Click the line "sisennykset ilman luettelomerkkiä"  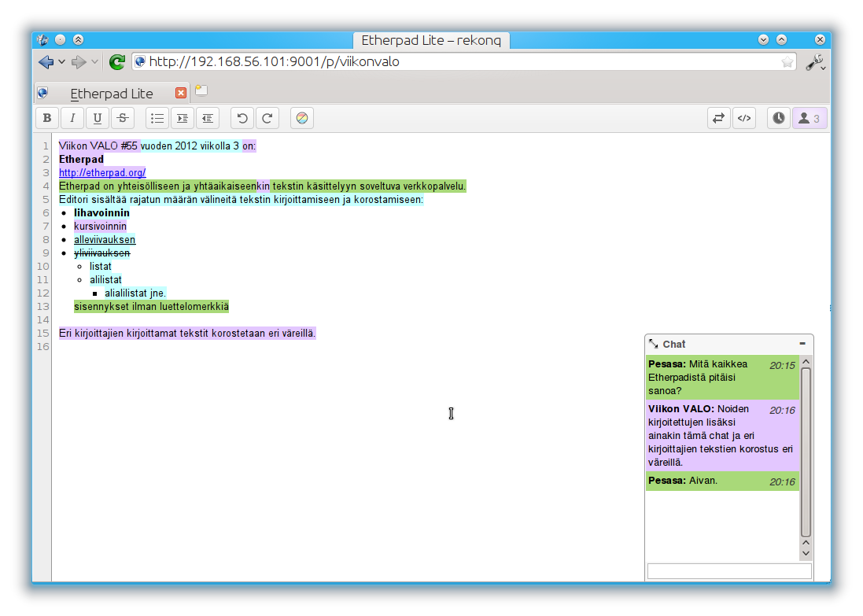pyautogui.click(x=151, y=307)
